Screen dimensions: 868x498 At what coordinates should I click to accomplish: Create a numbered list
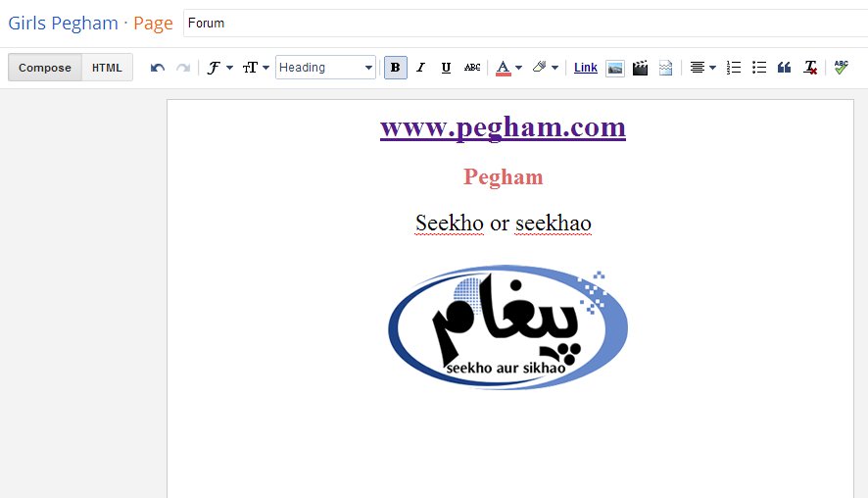coord(734,68)
